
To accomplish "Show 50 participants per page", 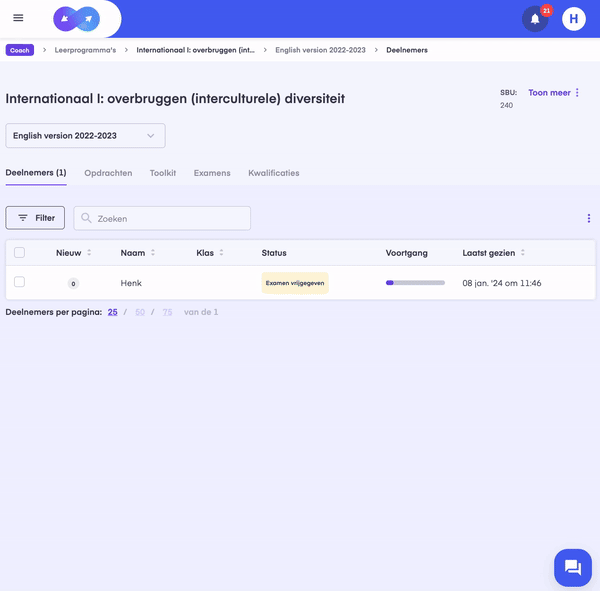I will click(140, 312).
